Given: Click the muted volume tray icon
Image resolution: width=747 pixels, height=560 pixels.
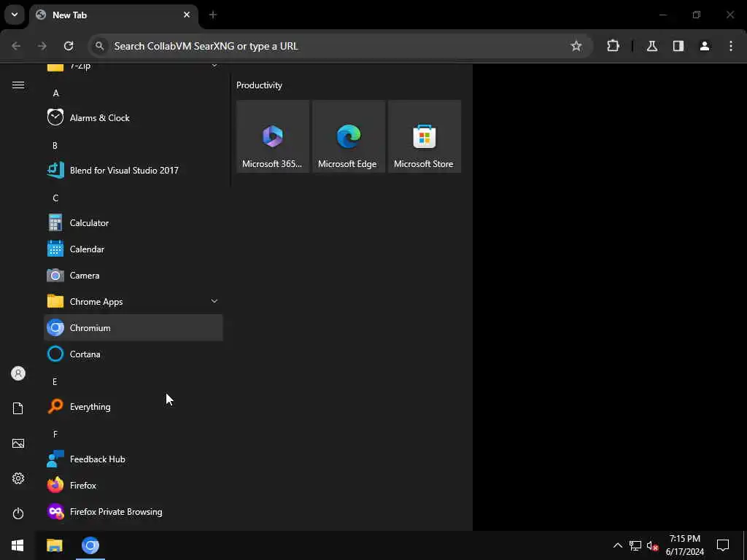Looking at the screenshot, I should click(x=652, y=545).
